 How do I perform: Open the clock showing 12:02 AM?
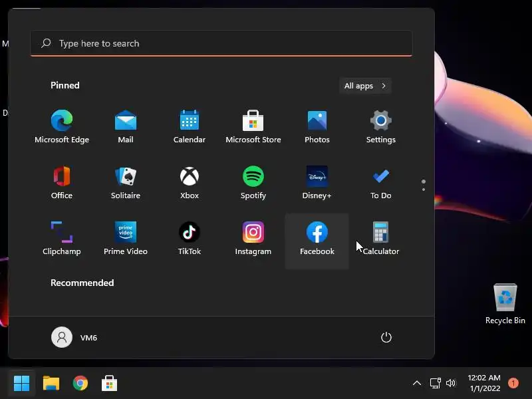[484, 383]
